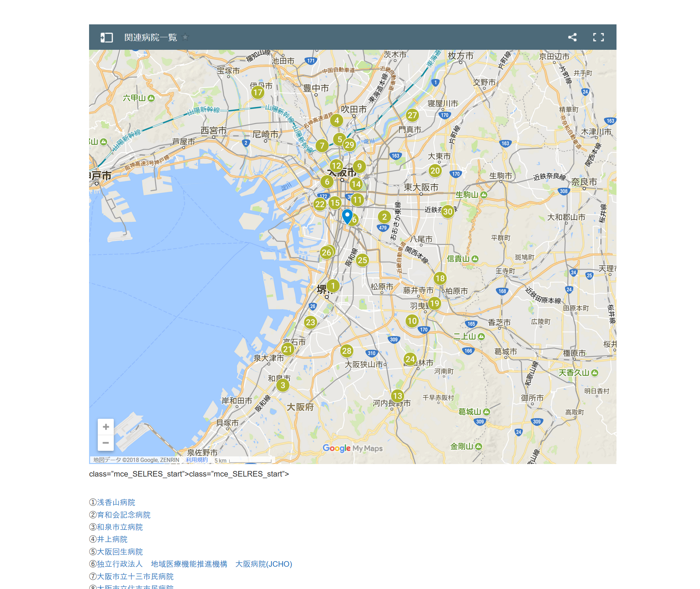Open map marker number 27

[x=412, y=115]
